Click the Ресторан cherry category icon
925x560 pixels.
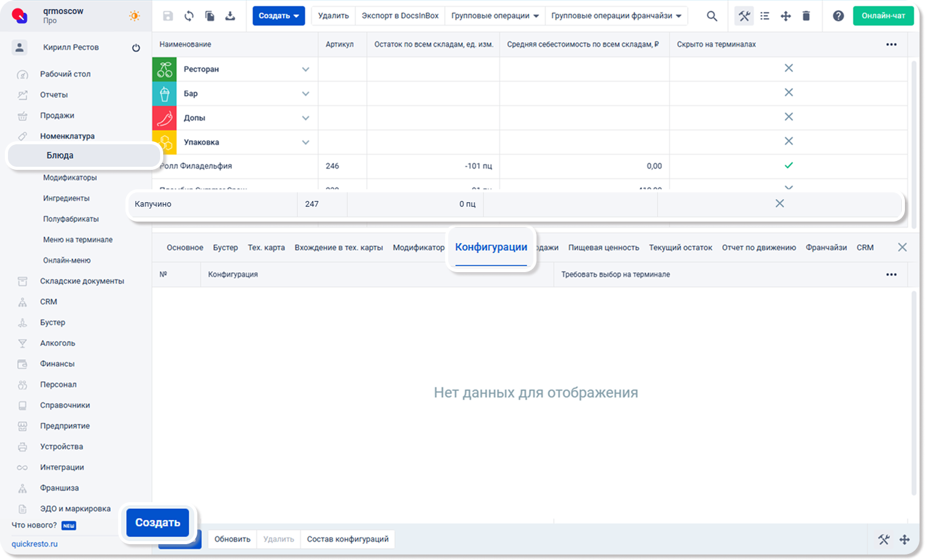[164, 69]
